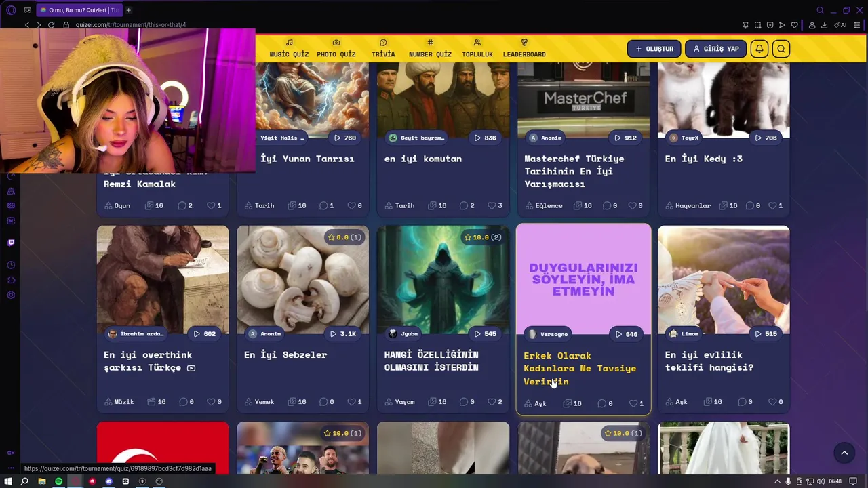
Task: Click the Eğlence category tag
Action: 543,205
